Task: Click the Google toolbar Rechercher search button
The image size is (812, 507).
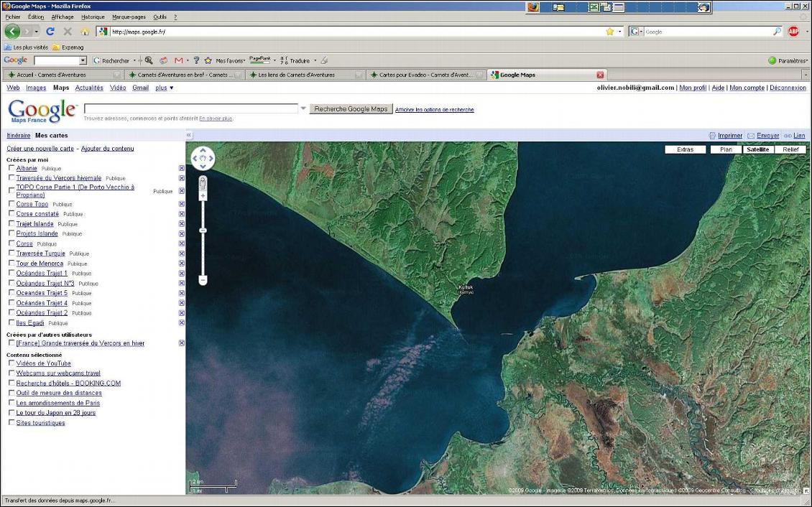Action: coord(111,60)
